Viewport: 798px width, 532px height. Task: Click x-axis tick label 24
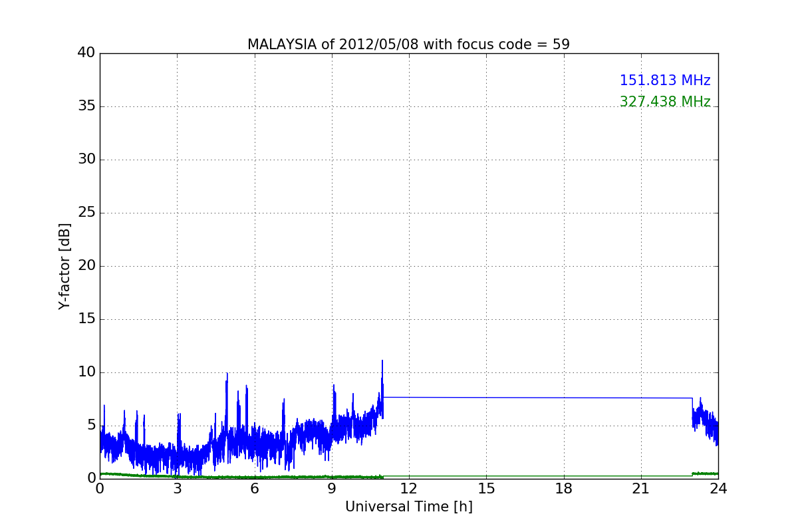[x=718, y=488]
